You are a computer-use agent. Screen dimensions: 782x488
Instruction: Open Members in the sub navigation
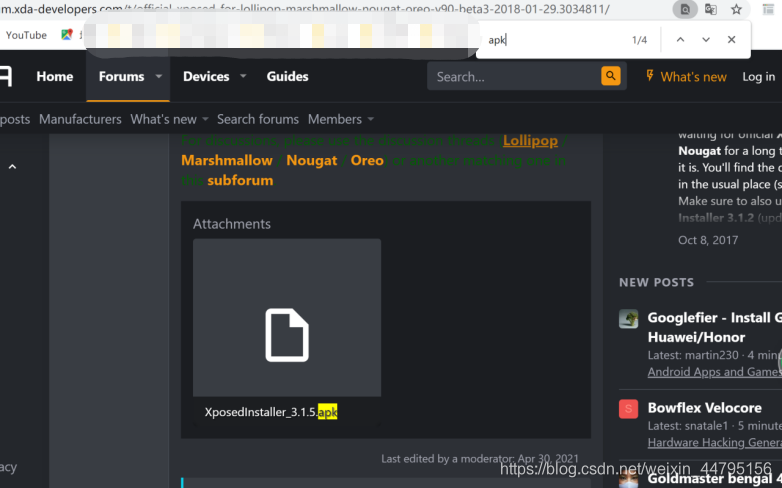click(335, 119)
